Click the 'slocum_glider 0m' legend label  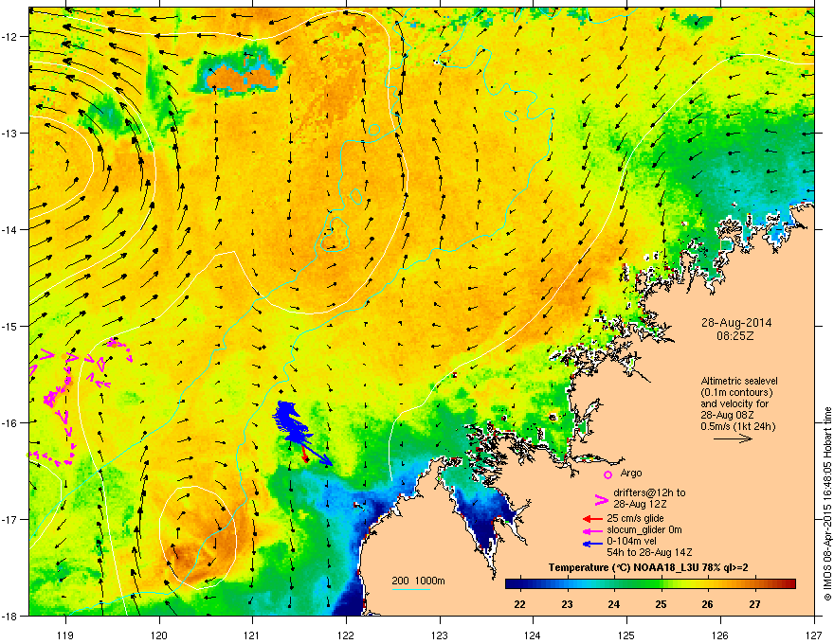[644, 529]
